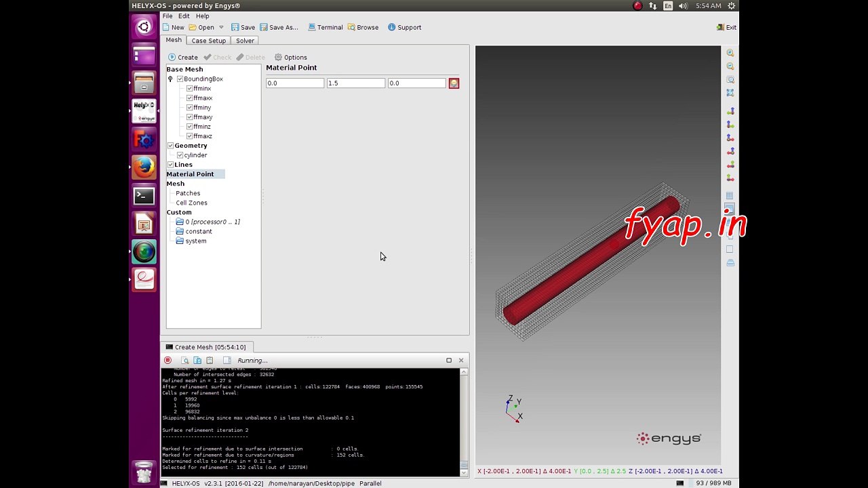Fit the 3D view to the scene
Screen dimensions: 868x488
coord(730,93)
